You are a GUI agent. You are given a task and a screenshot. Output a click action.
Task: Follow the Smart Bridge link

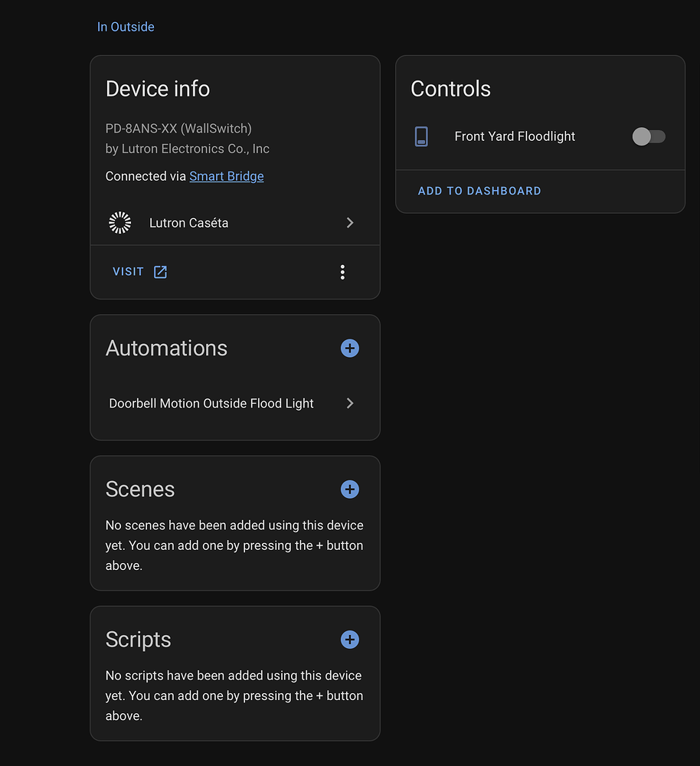pos(227,176)
